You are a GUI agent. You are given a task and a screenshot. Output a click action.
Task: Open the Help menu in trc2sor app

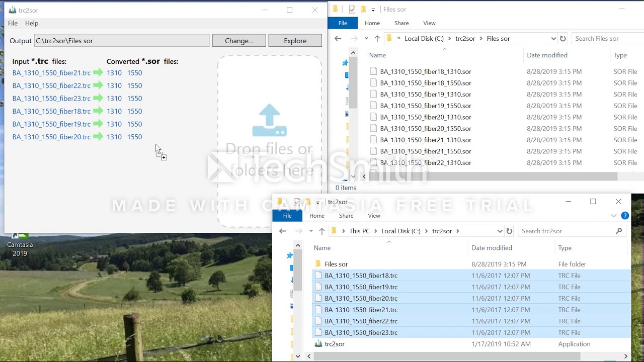(x=32, y=23)
